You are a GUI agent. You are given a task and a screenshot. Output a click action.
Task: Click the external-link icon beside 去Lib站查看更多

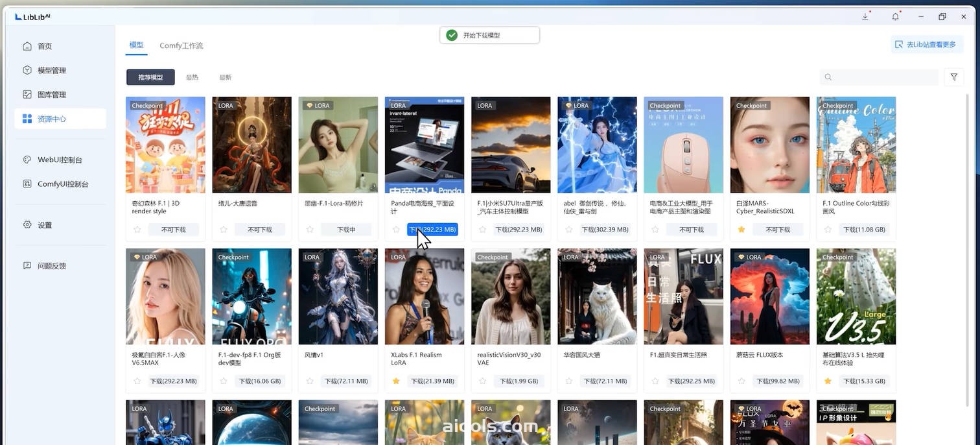coord(899,45)
